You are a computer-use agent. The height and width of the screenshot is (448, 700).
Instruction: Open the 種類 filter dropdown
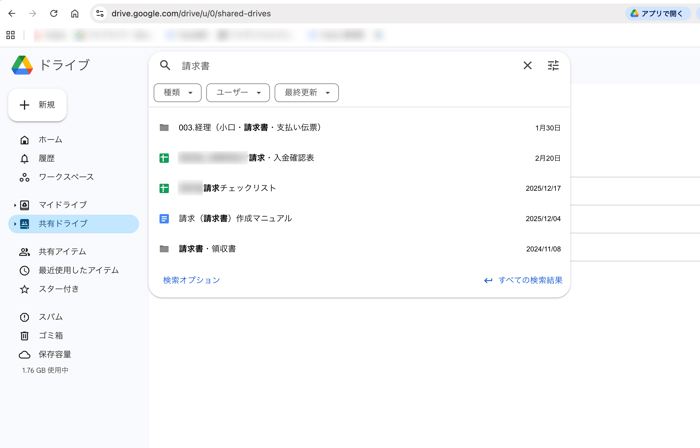177,93
